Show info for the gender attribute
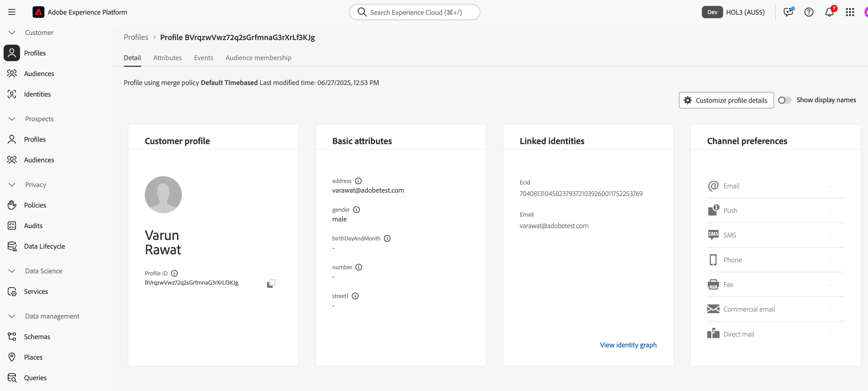868x391 pixels. [x=356, y=209]
